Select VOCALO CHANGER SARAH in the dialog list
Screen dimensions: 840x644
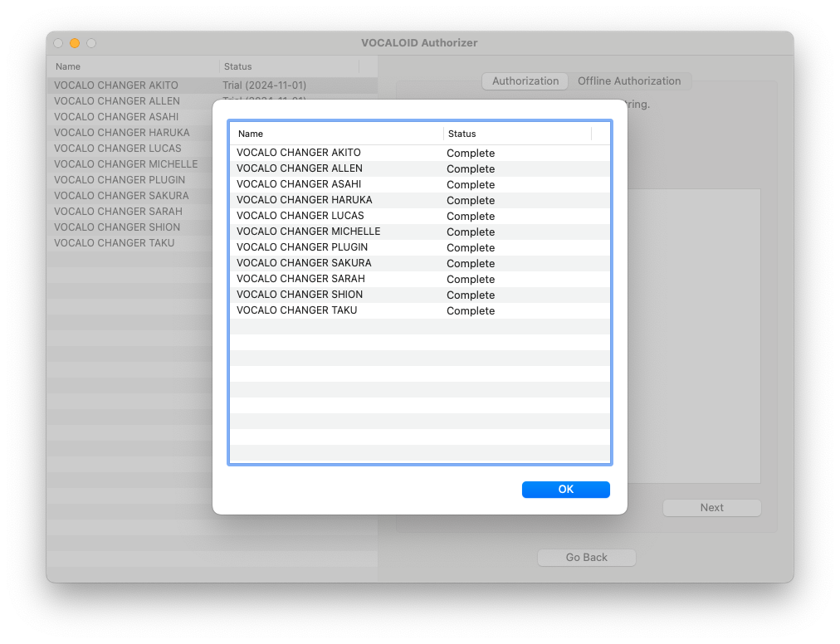pos(300,279)
